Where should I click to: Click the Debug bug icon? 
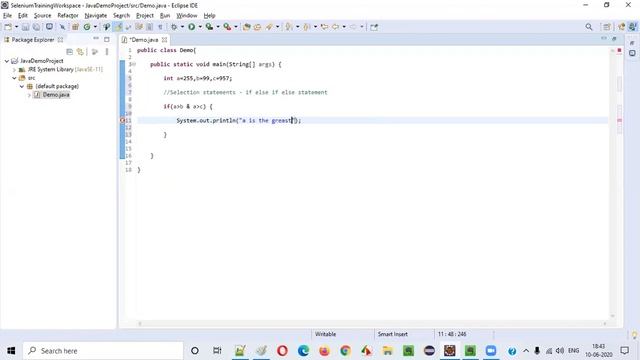[x=174, y=27]
